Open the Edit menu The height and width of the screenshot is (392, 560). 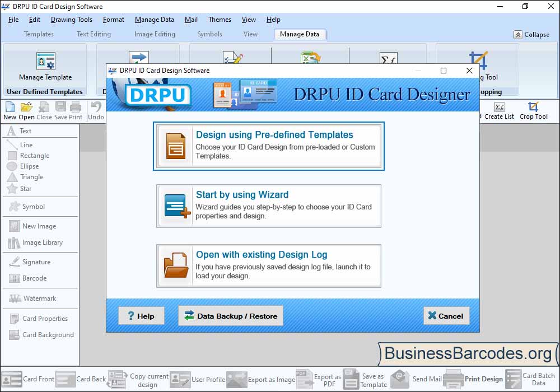pyautogui.click(x=35, y=20)
